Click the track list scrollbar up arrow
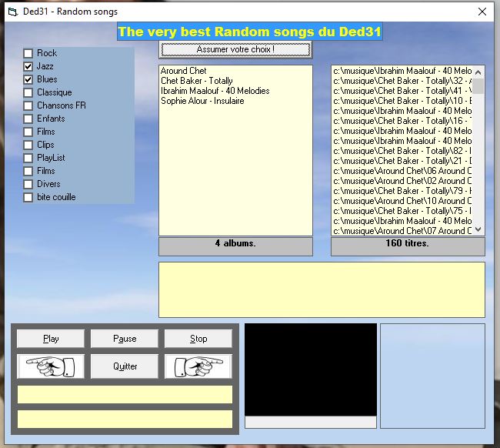Viewport: 500px width, 448px height. tap(478, 72)
